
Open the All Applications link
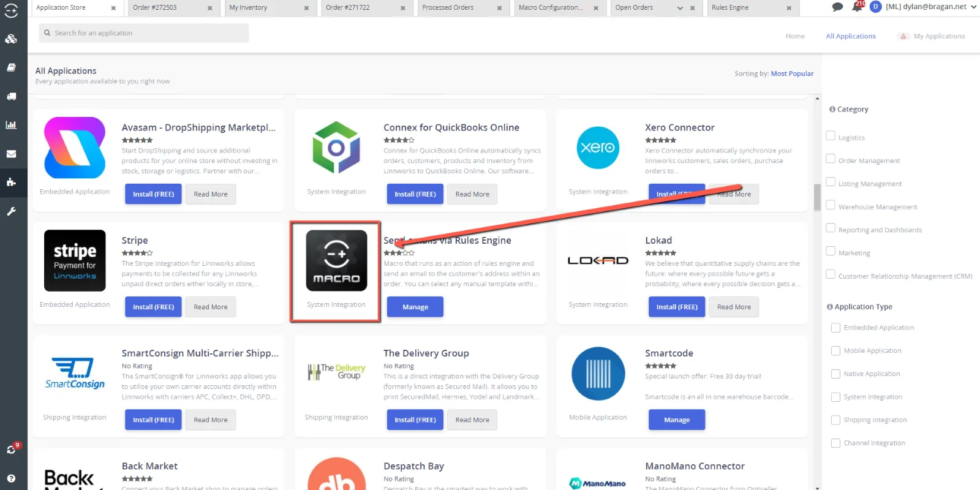point(851,36)
